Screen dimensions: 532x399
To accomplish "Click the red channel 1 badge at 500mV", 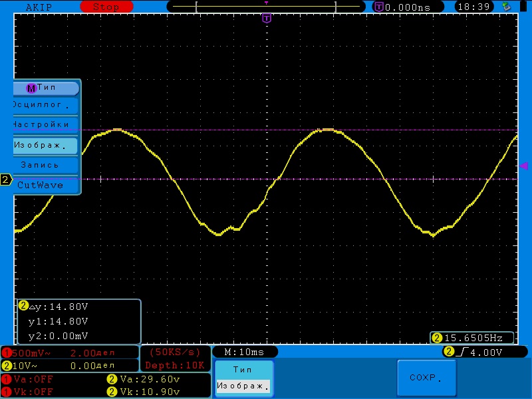I will [x=7, y=352].
